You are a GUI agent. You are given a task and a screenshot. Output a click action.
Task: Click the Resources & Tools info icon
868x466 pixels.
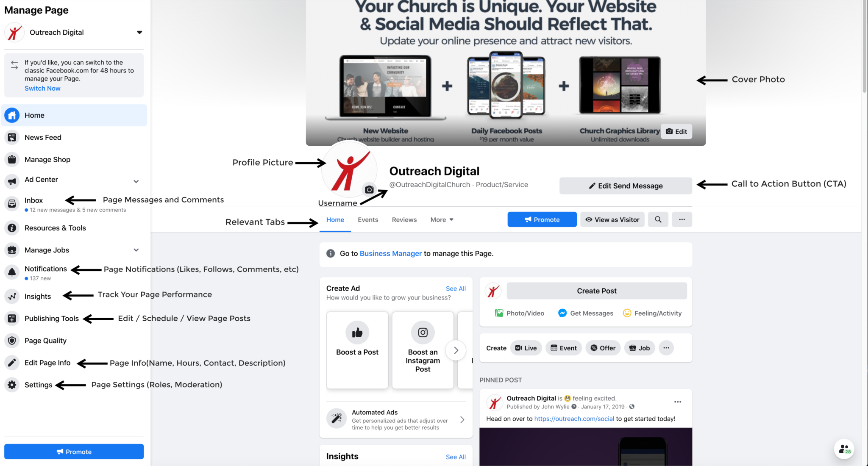(12, 228)
